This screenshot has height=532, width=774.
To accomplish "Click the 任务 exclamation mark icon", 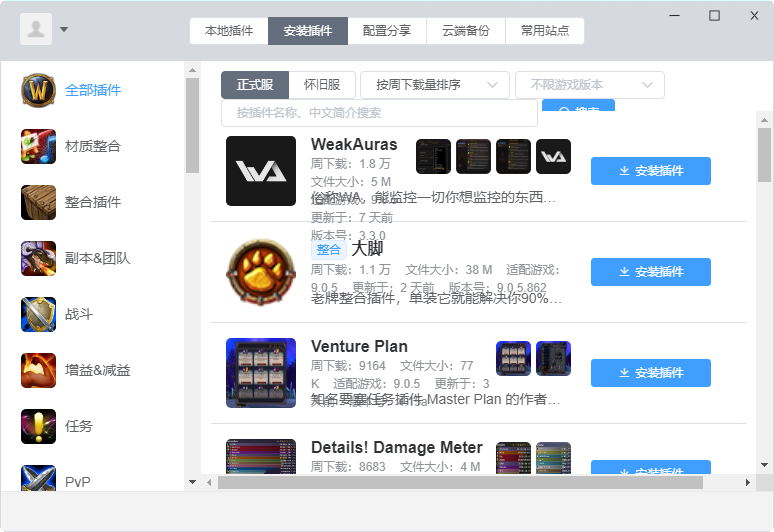I will click(x=38, y=426).
